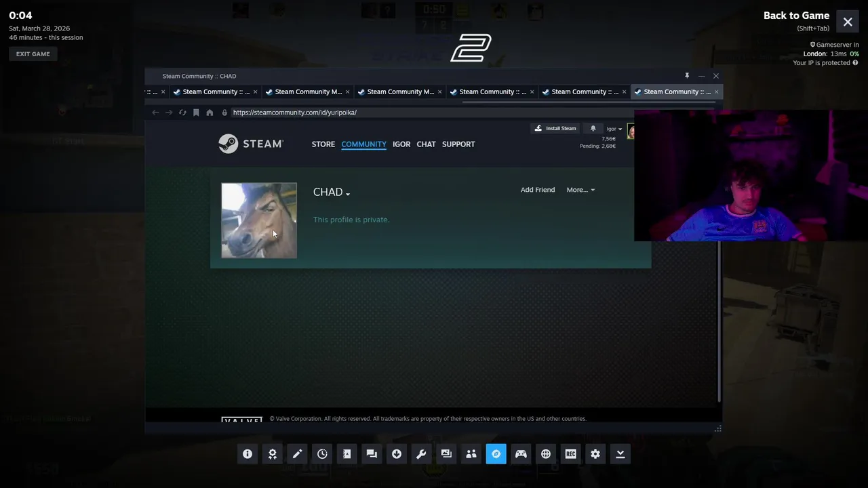Click the Valve logo in footer
This screenshot has height=488, width=868.
click(x=241, y=420)
